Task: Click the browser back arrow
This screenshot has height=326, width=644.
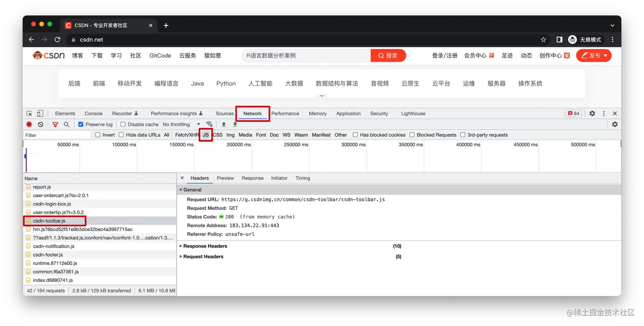Action: pyautogui.click(x=32, y=40)
